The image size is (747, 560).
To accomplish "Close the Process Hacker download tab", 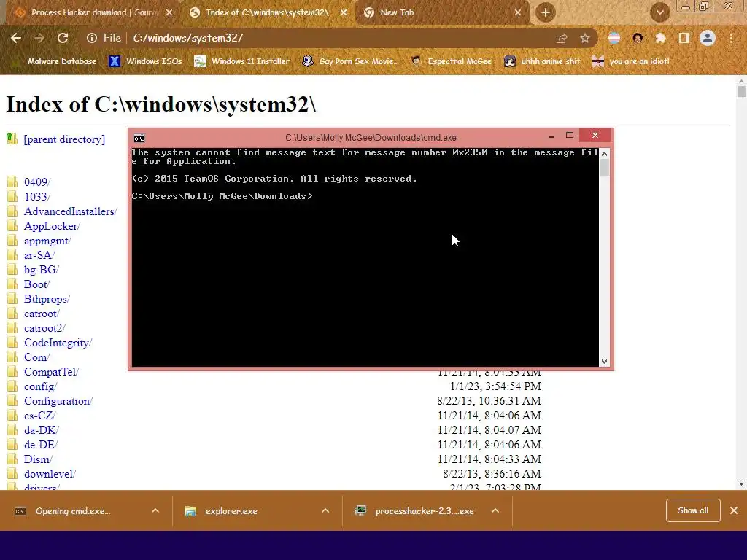I will click(169, 13).
